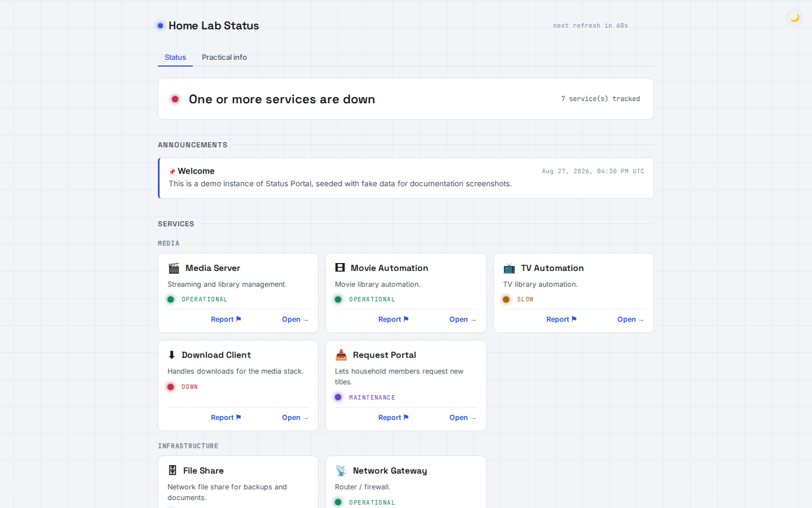
Task: Click the Home Lab Status title
Action: pyautogui.click(x=214, y=25)
